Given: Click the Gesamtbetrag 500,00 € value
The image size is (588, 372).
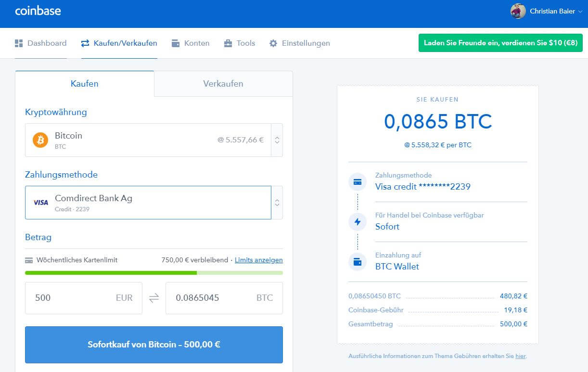Looking at the screenshot, I should pos(514,324).
